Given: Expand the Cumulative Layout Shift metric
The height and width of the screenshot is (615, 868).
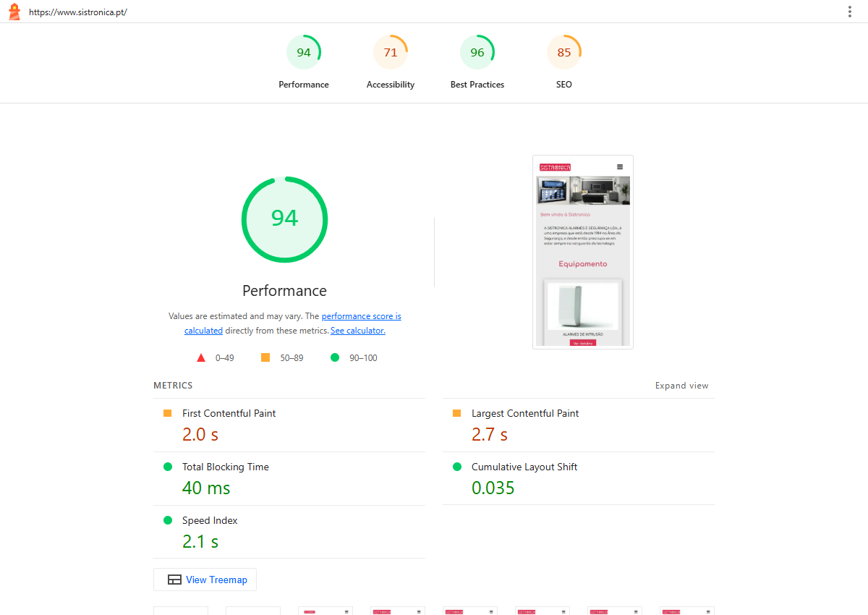Looking at the screenshot, I should [x=579, y=478].
